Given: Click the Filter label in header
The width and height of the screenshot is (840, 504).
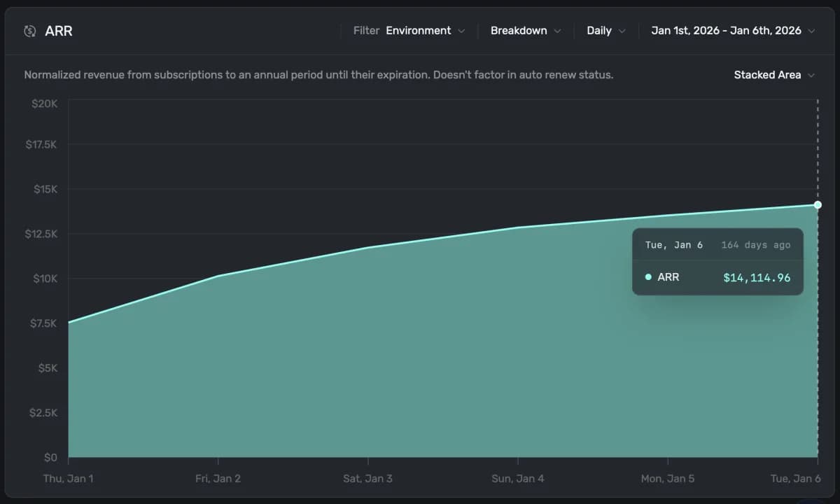Looking at the screenshot, I should 366,31.
